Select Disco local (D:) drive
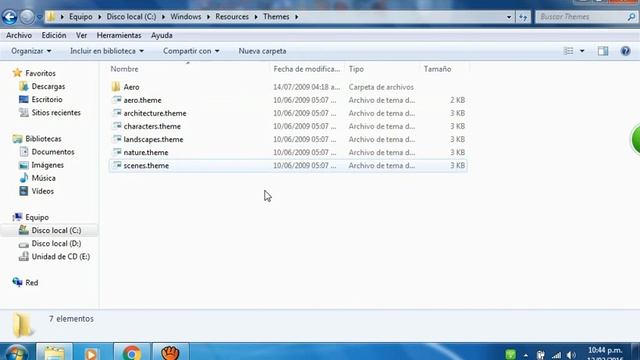Viewport: 640px width, 360px height. click(56, 243)
